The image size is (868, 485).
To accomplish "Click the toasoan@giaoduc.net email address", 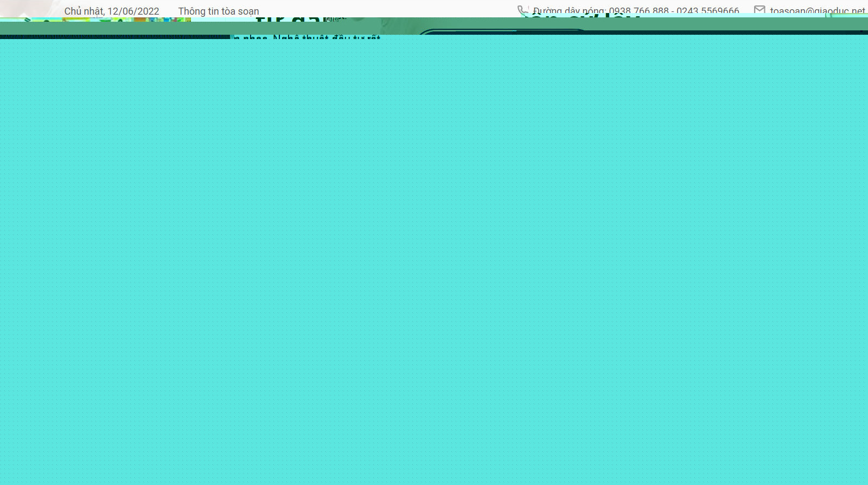I will point(818,11).
